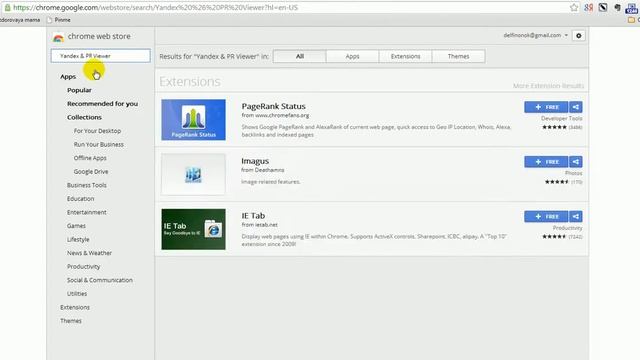Open the IE Tab title link
Screen dimensions: 640x360
(x=253, y=216)
